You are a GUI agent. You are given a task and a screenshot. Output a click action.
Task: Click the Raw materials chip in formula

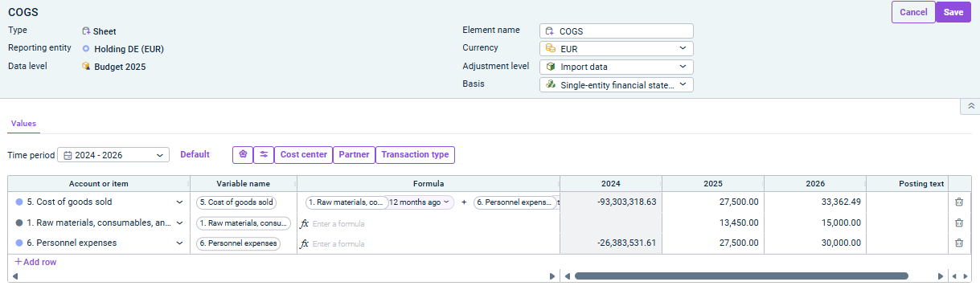point(347,202)
